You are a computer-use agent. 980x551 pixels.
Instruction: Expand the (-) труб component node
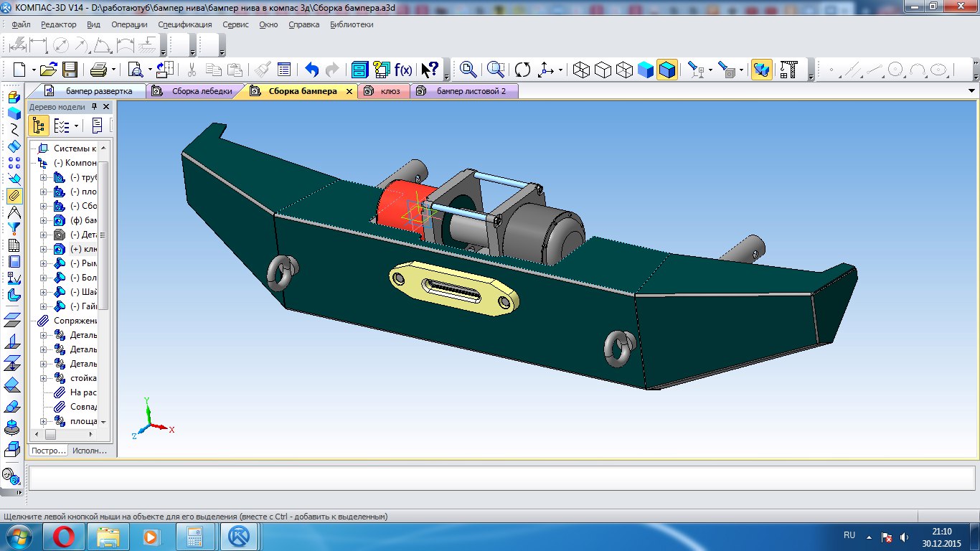click(42, 177)
